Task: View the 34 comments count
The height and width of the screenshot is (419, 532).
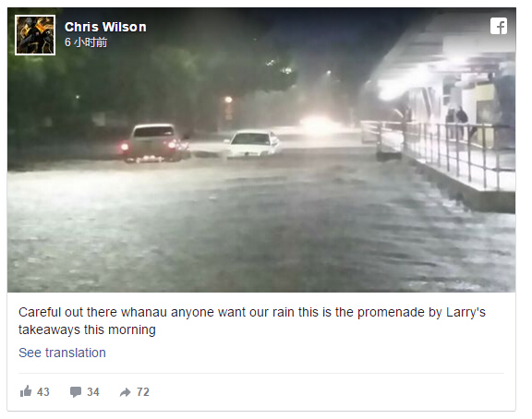Action: pyautogui.click(x=93, y=392)
